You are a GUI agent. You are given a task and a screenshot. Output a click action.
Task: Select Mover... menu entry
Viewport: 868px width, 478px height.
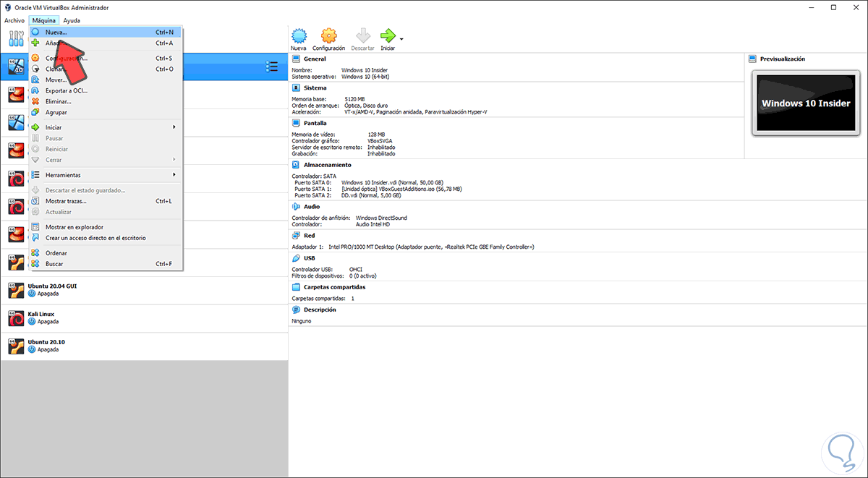(x=106, y=80)
